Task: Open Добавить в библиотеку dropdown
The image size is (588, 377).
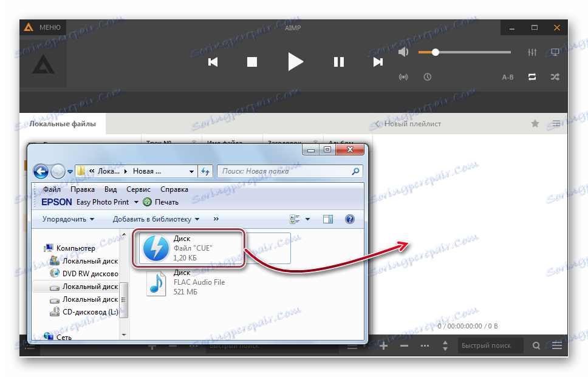Action: tap(156, 219)
